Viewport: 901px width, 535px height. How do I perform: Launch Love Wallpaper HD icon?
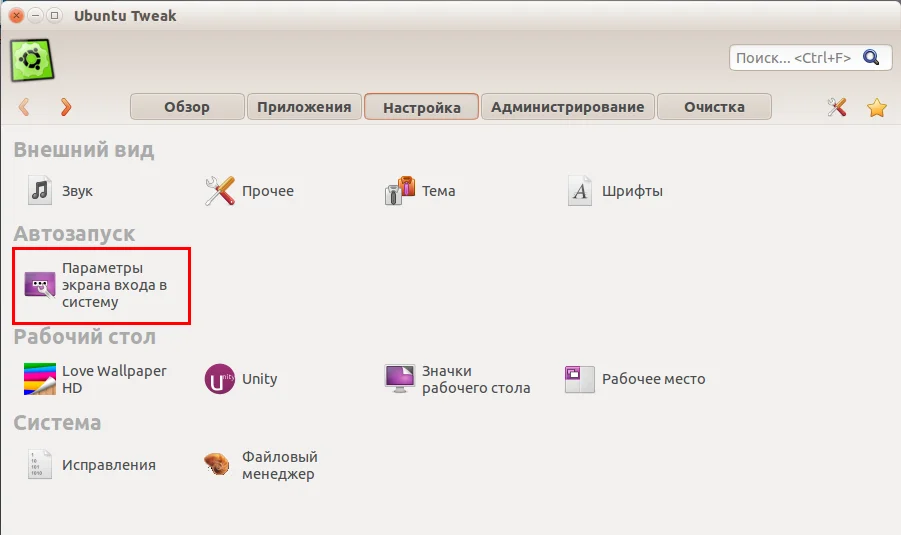pos(40,379)
